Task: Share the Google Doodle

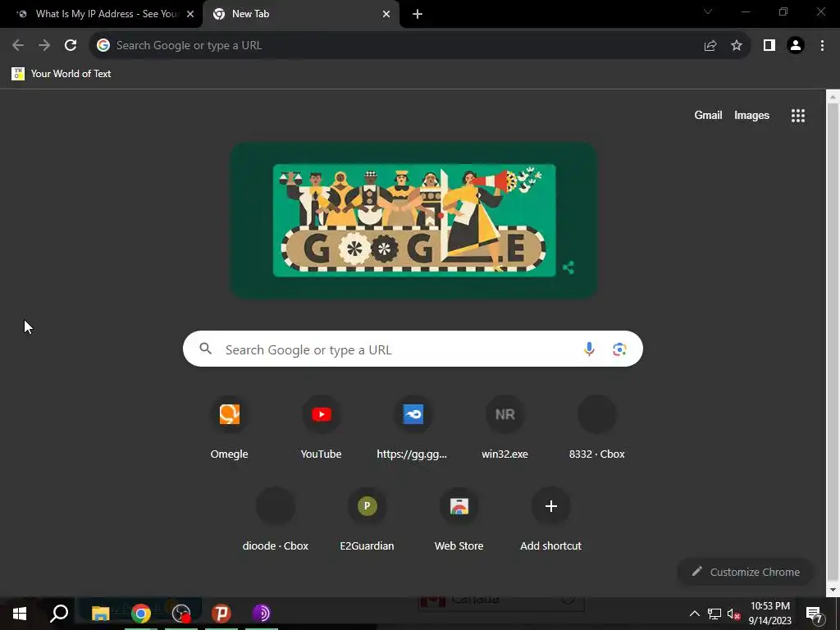Action: [568, 267]
